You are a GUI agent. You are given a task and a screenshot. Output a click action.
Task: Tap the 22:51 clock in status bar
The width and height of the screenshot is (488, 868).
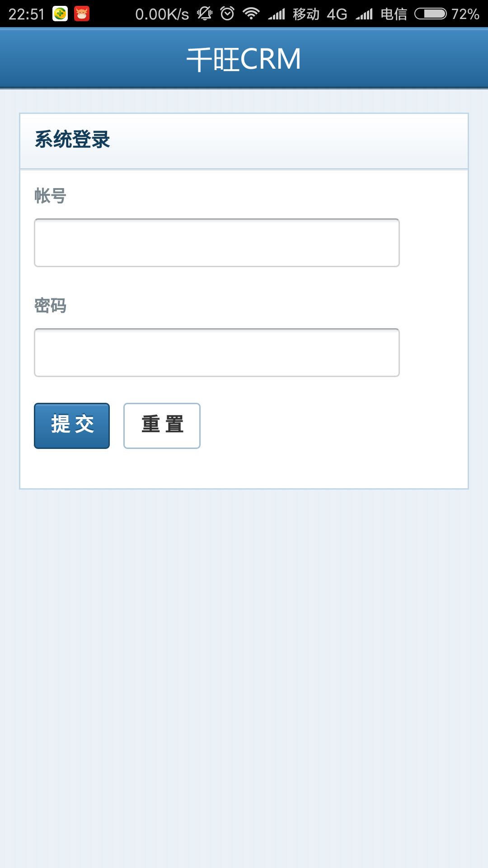pos(27,14)
